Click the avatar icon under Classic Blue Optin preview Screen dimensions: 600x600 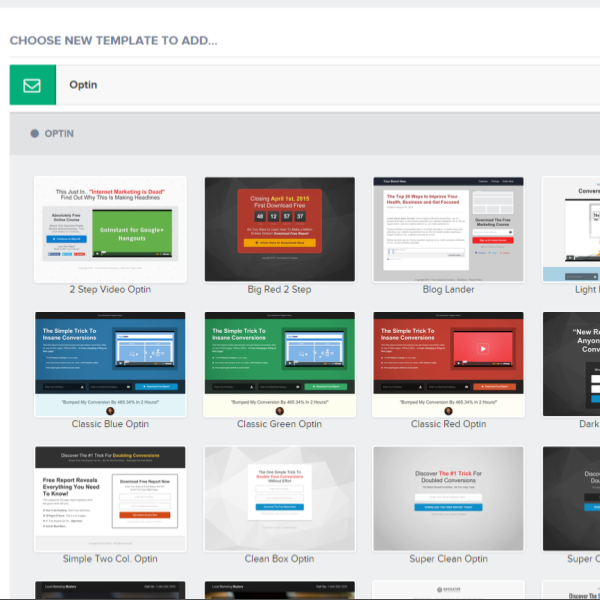(x=110, y=411)
